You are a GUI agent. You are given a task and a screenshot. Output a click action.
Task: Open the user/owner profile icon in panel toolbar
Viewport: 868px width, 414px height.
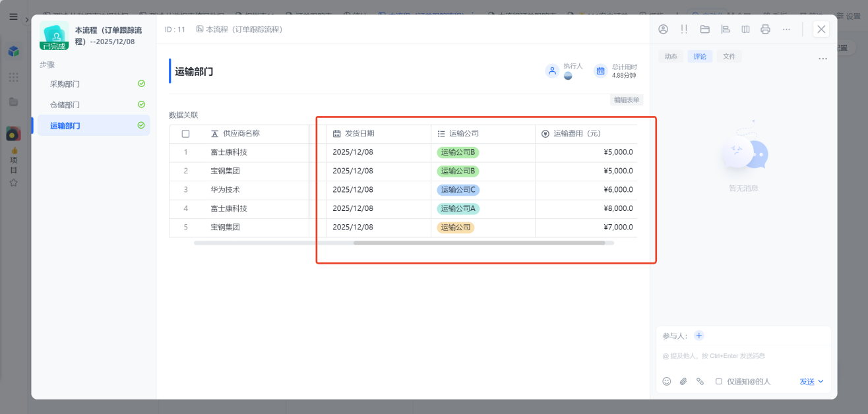coord(664,29)
